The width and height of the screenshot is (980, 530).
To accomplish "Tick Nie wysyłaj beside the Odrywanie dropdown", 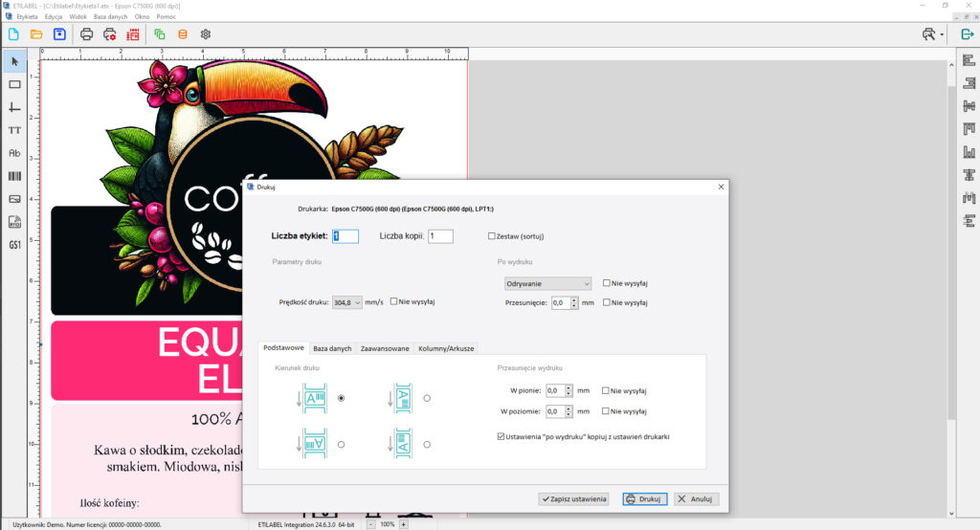I will click(x=606, y=283).
